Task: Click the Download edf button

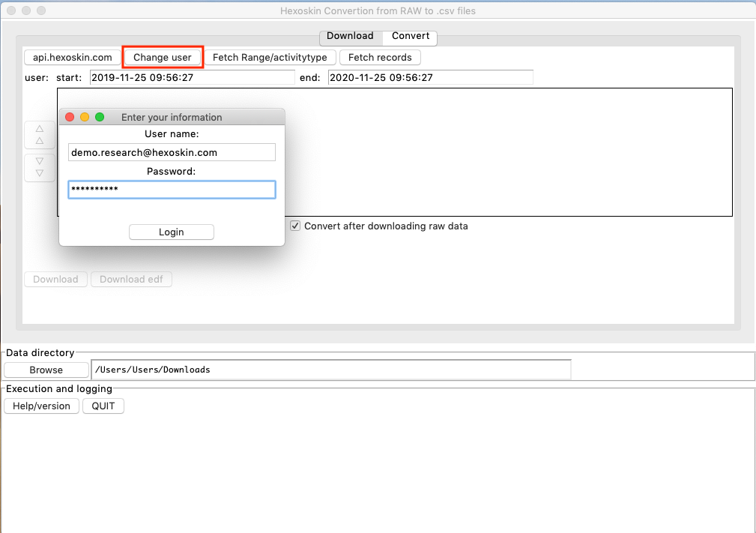Action: coord(131,280)
